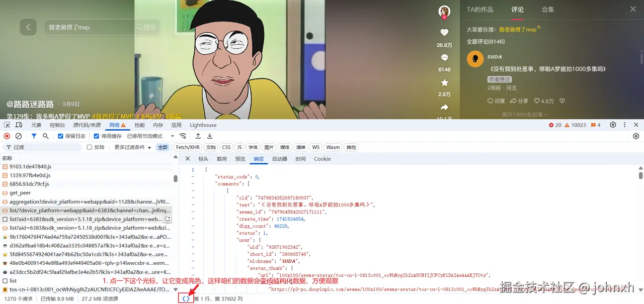Select the get_peer request row
Screen dimensions: 644x304
click(x=20, y=192)
